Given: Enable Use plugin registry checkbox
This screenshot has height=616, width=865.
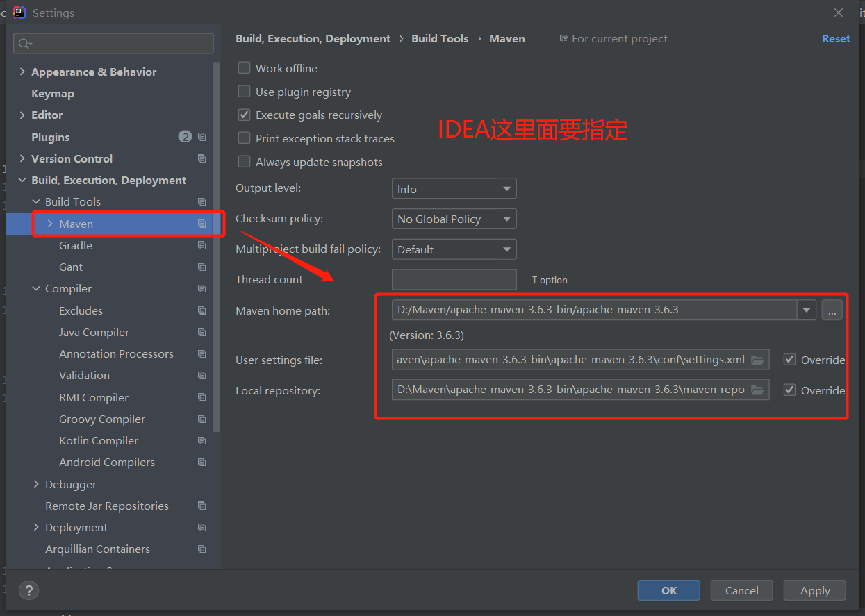Looking at the screenshot, I should coord(244,92).
